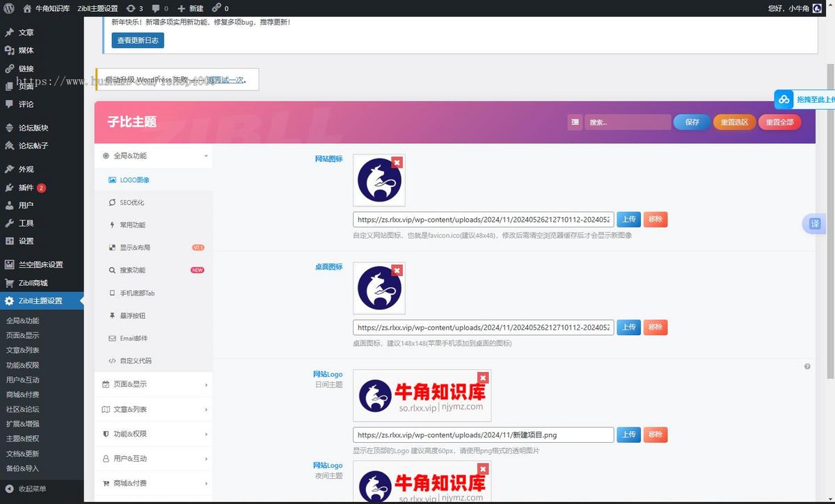Viewport: 835px width, 504px height.
Task: Click the 新建项目.png URL field
Action: click(x=484, y=435)
